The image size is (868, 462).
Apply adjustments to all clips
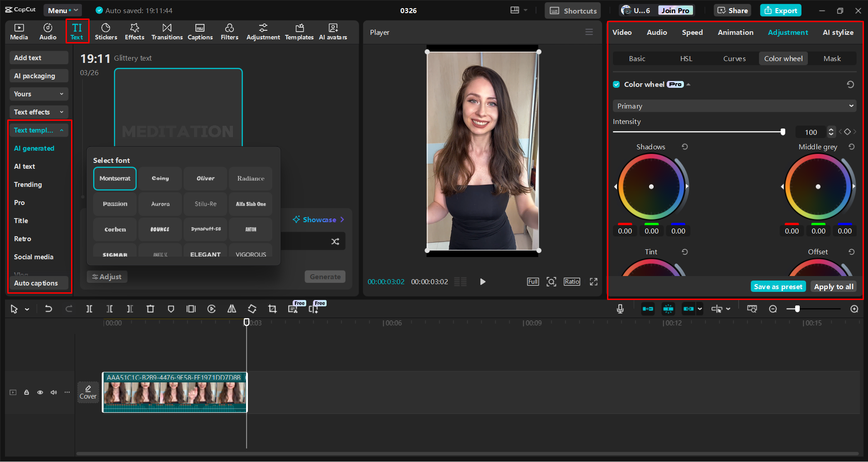pos(833,286)
